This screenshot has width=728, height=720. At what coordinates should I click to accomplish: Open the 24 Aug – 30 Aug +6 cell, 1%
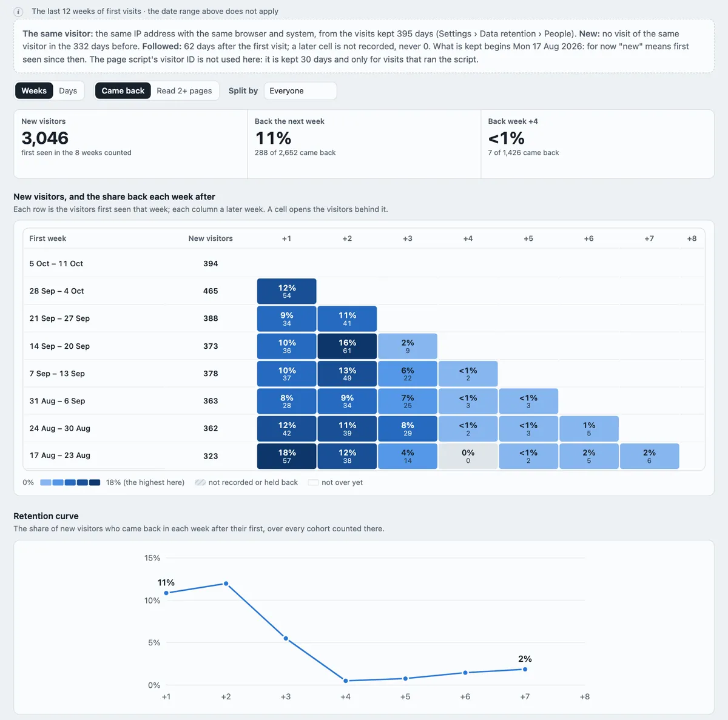[589, 428]
